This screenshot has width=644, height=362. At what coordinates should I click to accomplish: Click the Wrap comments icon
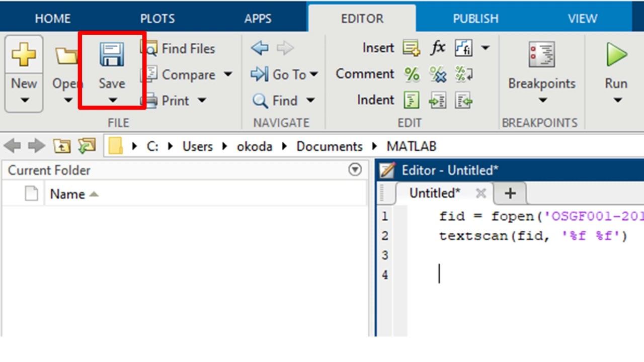pyautogui.click(x=463, y=74)
